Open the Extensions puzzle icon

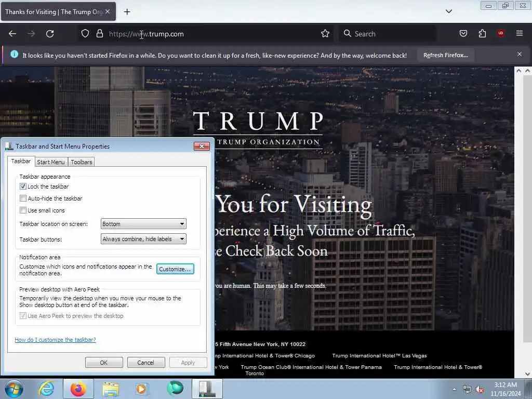click(x=482, y=33)
